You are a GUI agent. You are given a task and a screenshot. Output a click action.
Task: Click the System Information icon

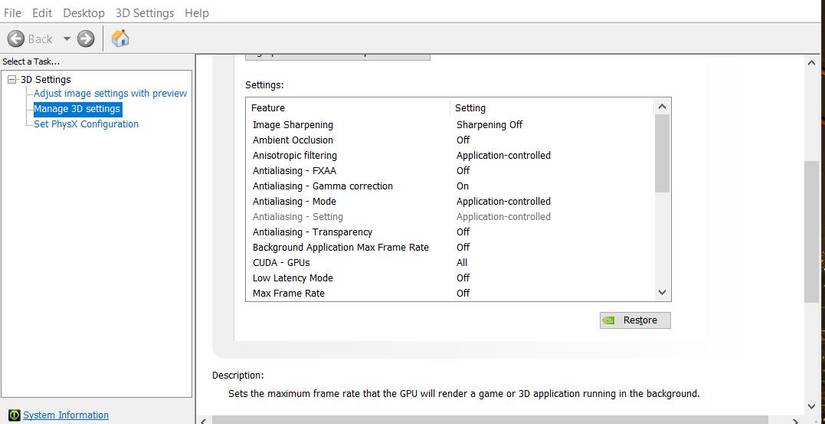click(x=13, y=415)
